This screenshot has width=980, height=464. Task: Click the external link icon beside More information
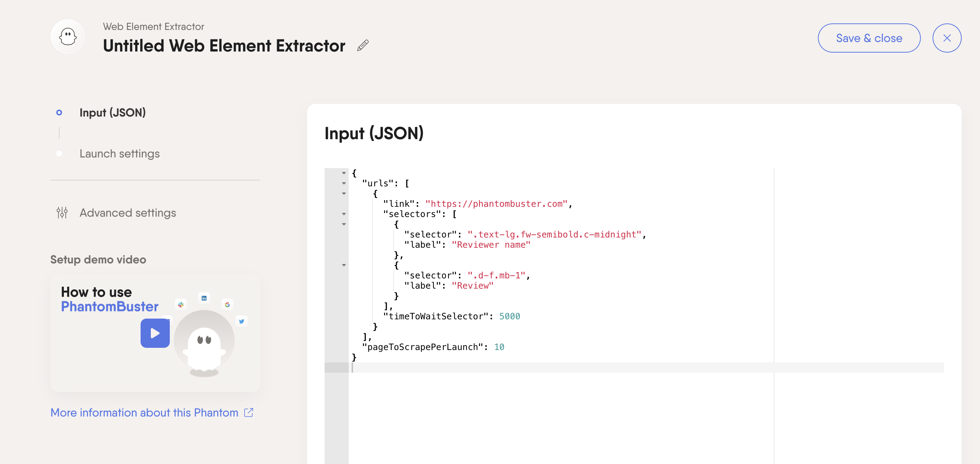coord(248,412)
